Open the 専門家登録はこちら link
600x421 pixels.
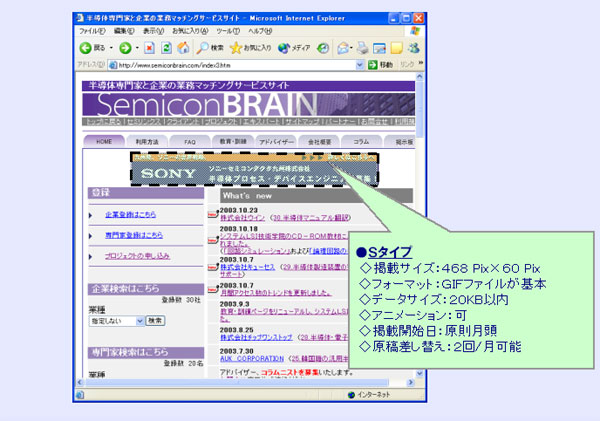tap(134, 235)
